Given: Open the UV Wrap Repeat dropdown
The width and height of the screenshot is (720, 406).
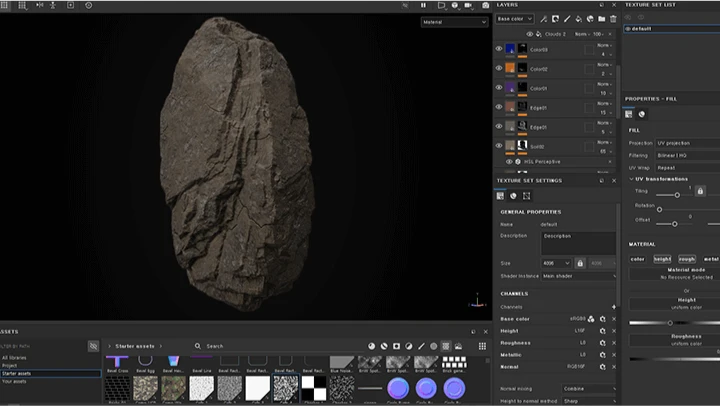Looking at the screenshot, I should (687, 168).
